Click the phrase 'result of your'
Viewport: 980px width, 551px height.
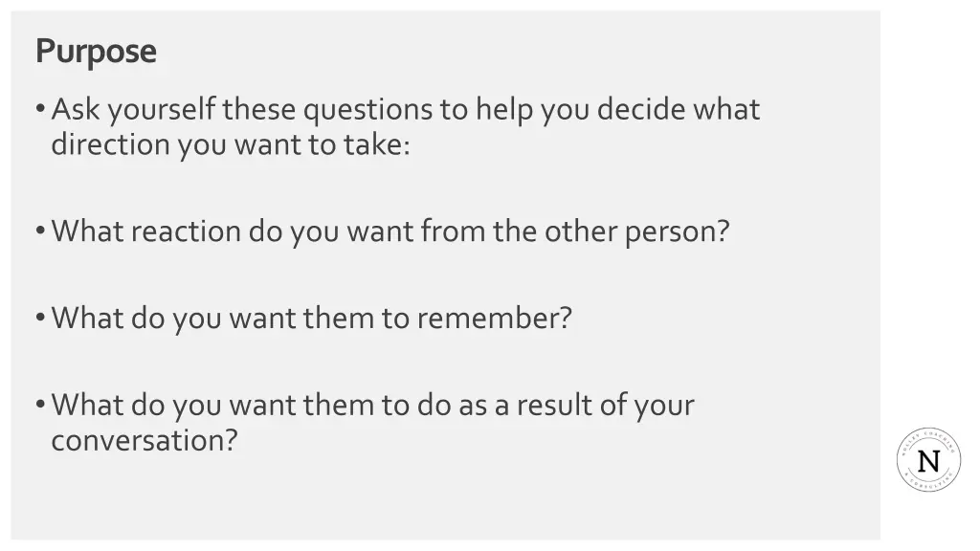[x=605, y=406]
